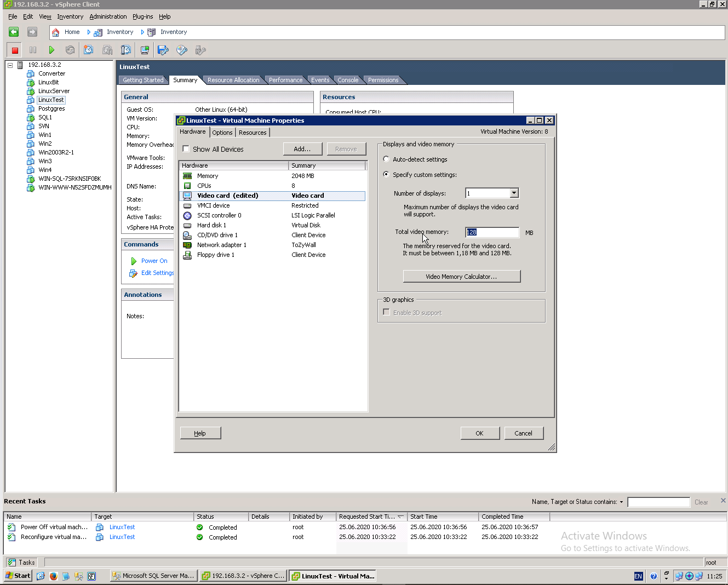This screenshot has width=728, height=585.
Task: Open the Name, Target or Status filter dropdown
Action: click(621, 502)
